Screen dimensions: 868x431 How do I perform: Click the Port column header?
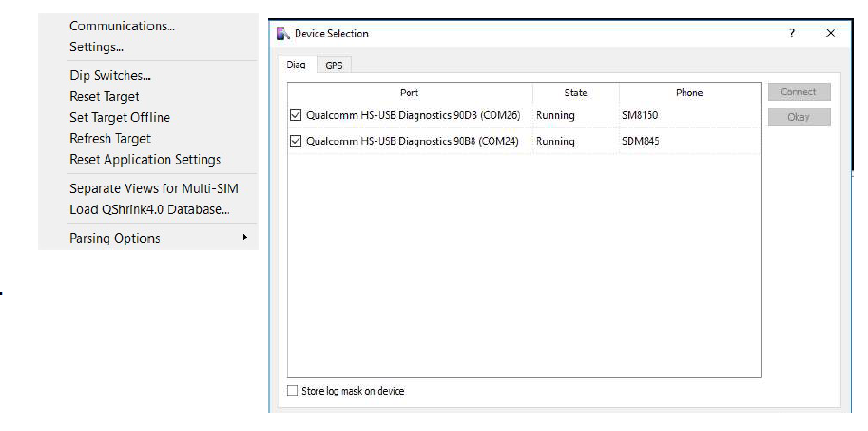tap(409, 93)
